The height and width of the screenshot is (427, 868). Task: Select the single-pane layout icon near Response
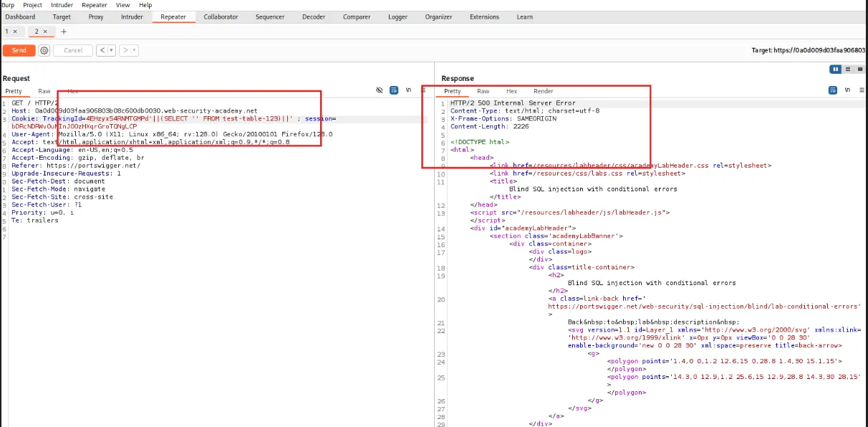coord(860,69)
